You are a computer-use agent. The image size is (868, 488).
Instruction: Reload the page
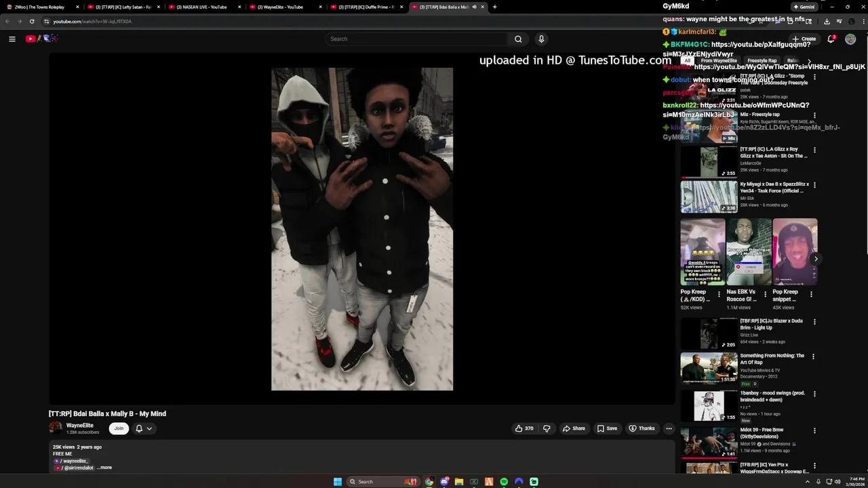31,21
